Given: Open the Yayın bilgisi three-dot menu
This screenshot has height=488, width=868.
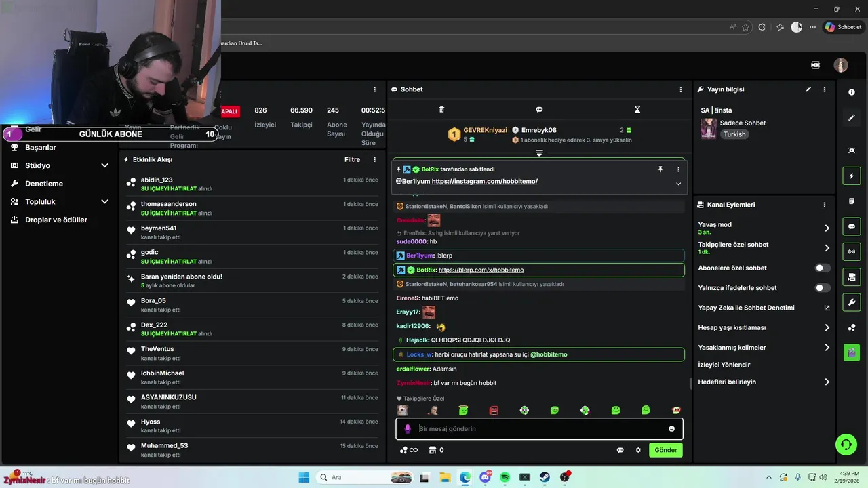Looking at the screenshot, I should [825, 89].
